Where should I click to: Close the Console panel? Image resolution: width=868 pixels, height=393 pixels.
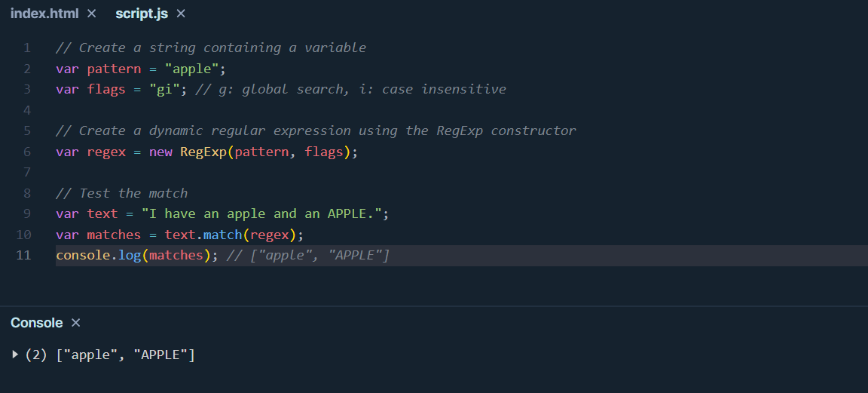point(76,323)
